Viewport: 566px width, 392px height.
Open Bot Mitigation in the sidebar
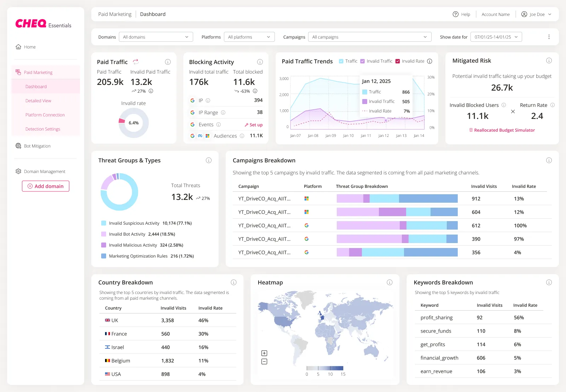tap(37, 146)
